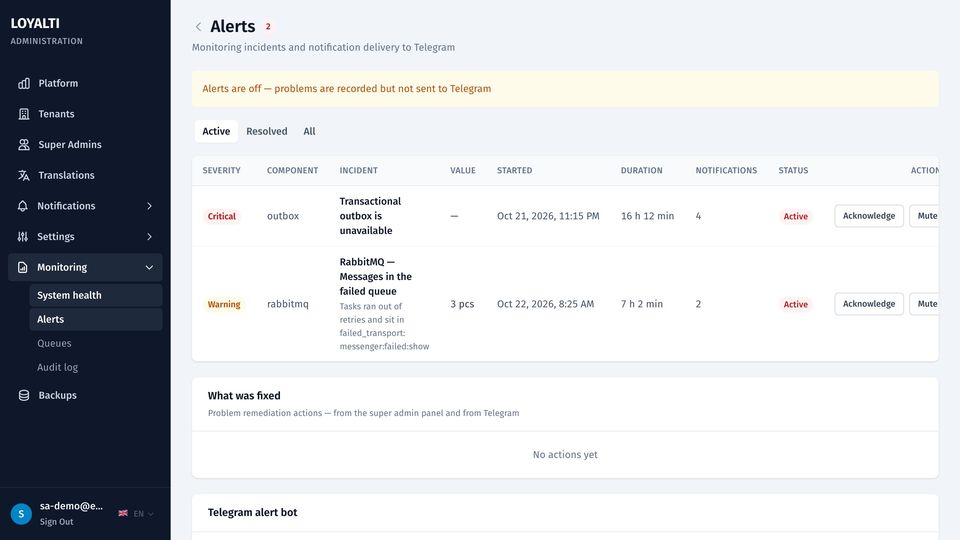Image resolution: width=960 pixels, height=540 pixels.
Task: Mute the rabbitmq warning incident
Action: [x=924, y=304]
